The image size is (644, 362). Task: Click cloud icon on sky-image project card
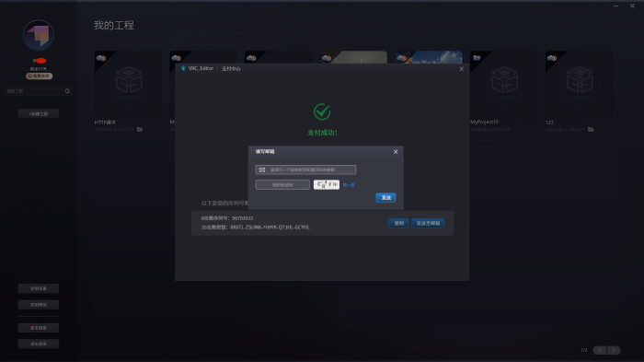point(402,58)
